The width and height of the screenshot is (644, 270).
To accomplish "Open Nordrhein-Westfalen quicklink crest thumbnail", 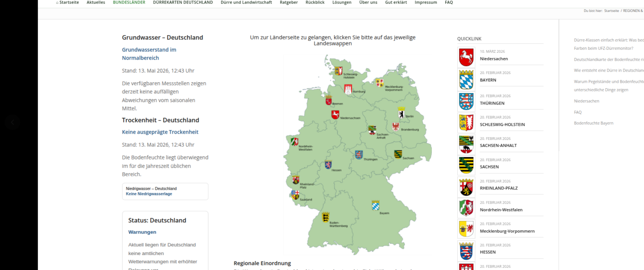I will [466, 208].
